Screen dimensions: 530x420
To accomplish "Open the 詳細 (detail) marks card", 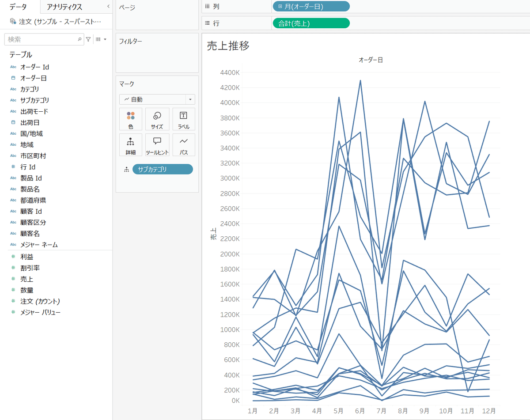I will (130, 145).
